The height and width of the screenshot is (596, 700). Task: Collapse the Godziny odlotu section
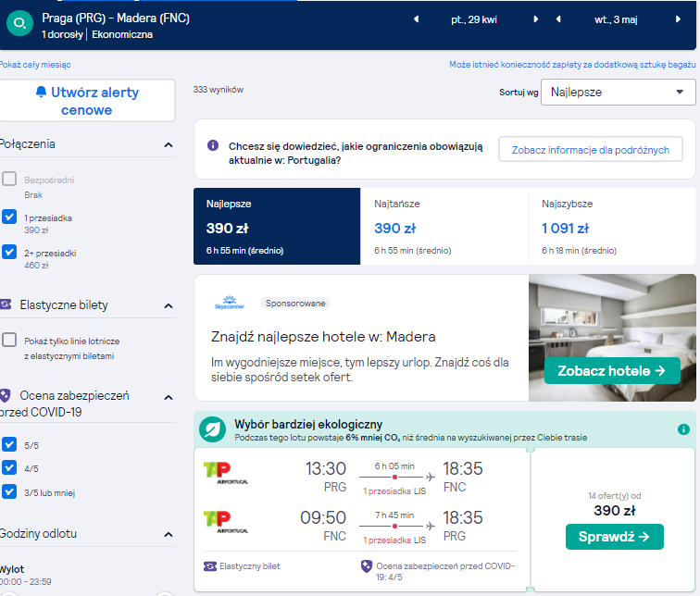[x=169, y=534]
